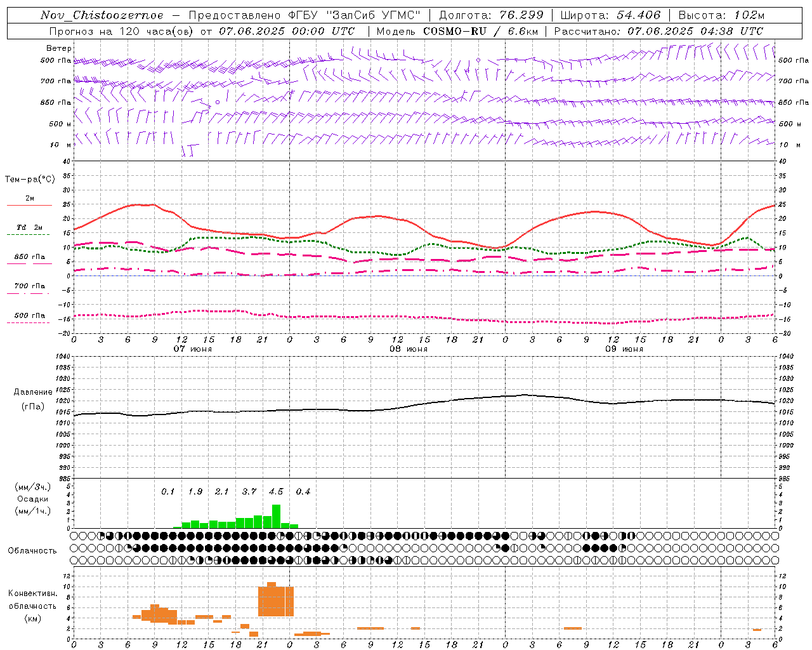Click 'Прогноз на 120 часа(ов)' header text
This screenshot has height=650, width=812.
pos(122,31)
